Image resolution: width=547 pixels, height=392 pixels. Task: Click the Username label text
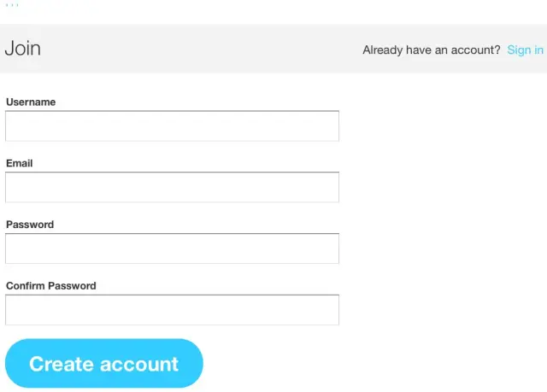pos(31,102)
